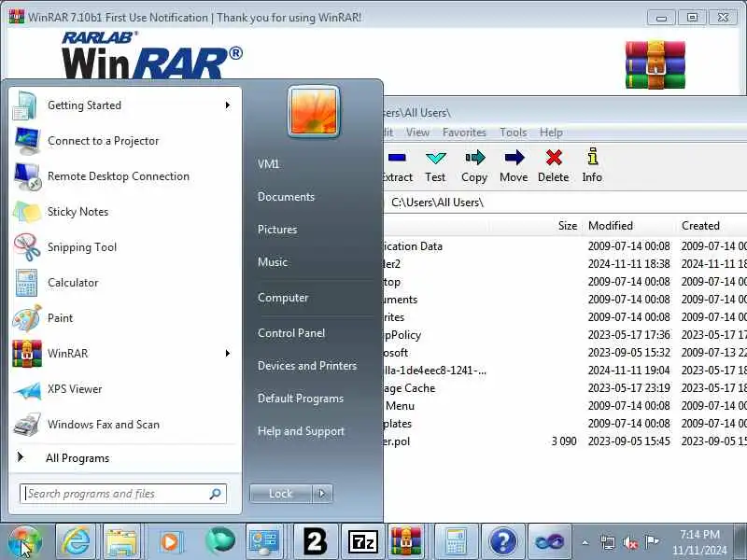Open the View menu in WinRAR

pyautogui.click(x=417, y=133)
